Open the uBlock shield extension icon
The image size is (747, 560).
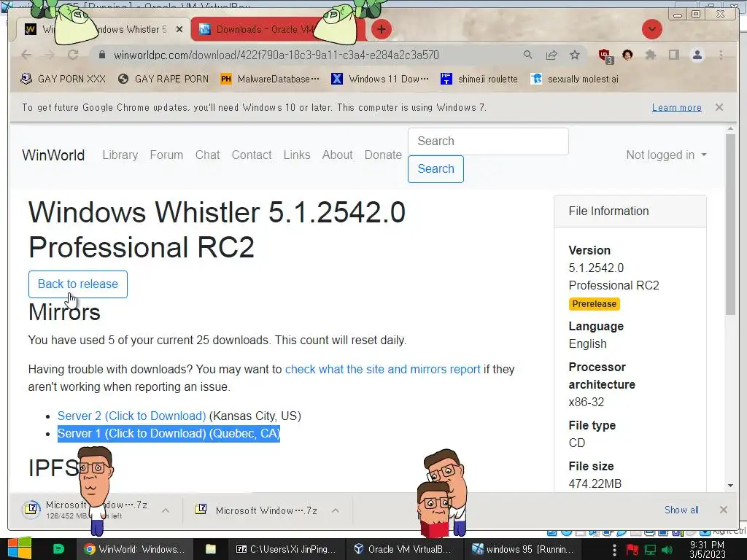(x=605, y=55)
